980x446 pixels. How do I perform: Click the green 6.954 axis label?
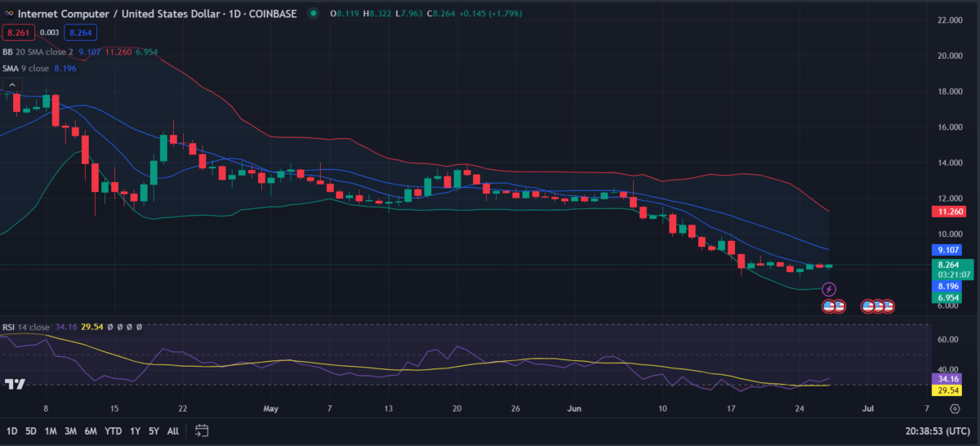click(947, 297)
